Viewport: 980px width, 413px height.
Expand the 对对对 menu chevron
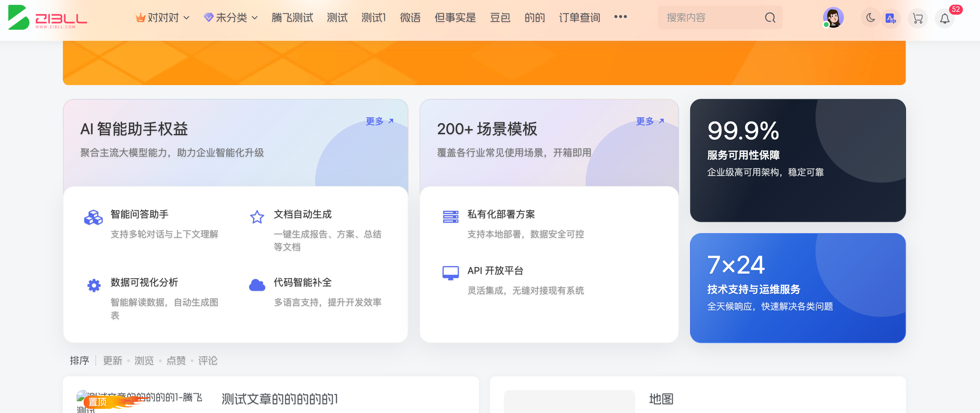[x=186, y=18]
